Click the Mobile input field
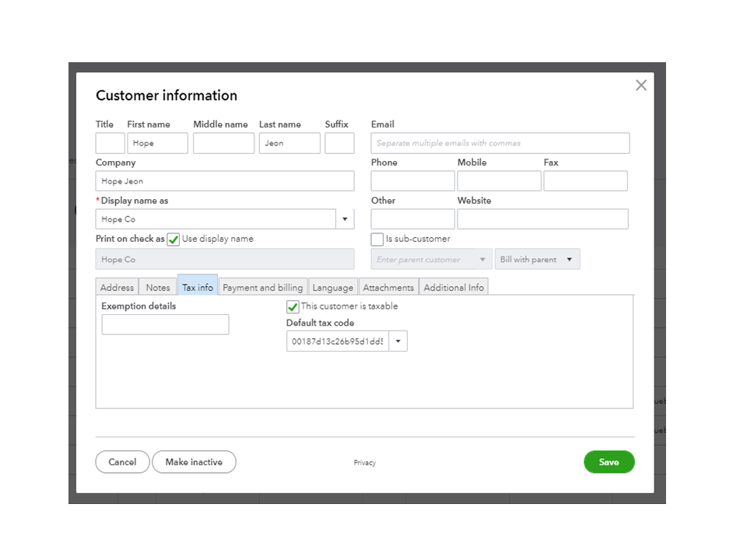The image size is (747, 560). 499,181
